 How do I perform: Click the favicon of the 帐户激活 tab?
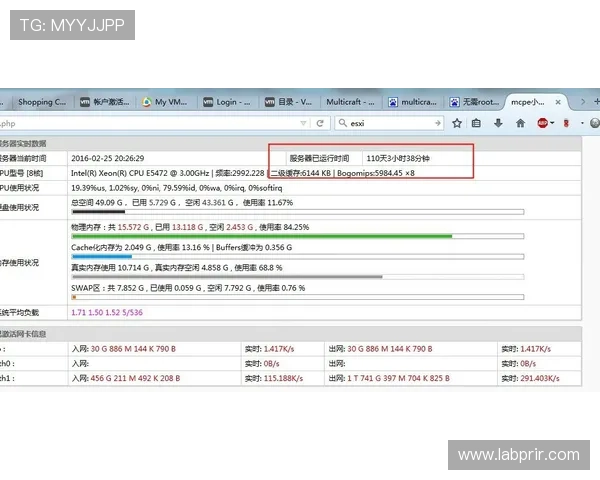pyautogui.click(x=85, y=102)
